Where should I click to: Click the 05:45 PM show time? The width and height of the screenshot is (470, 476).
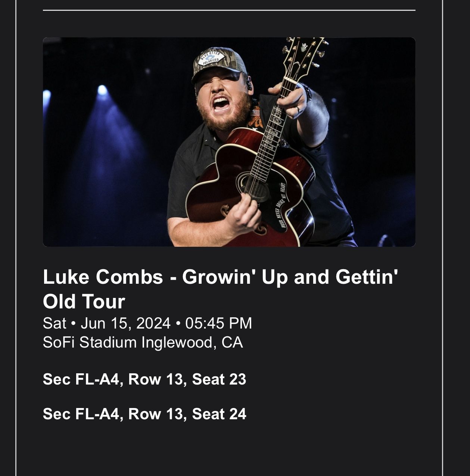tap(218, 323)
